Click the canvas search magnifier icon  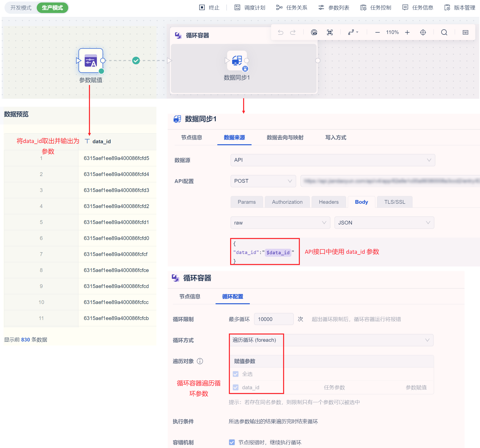[x=444, y=32]
